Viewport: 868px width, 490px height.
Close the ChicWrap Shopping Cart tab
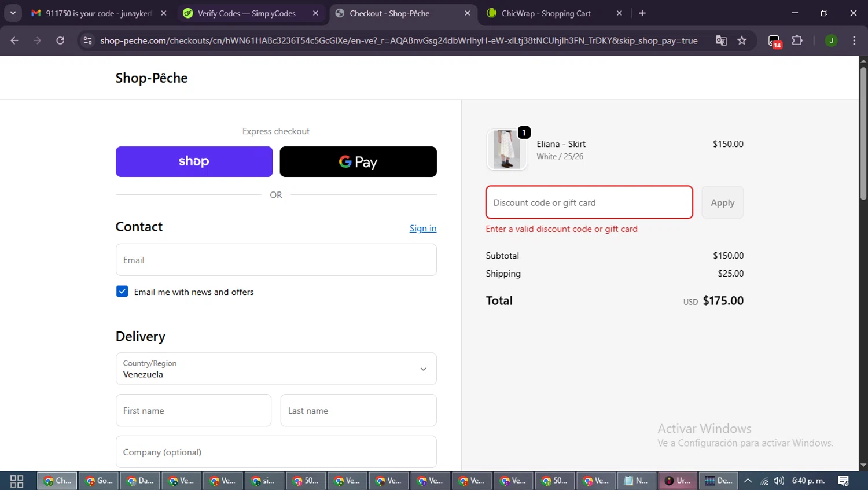(619, 13)
